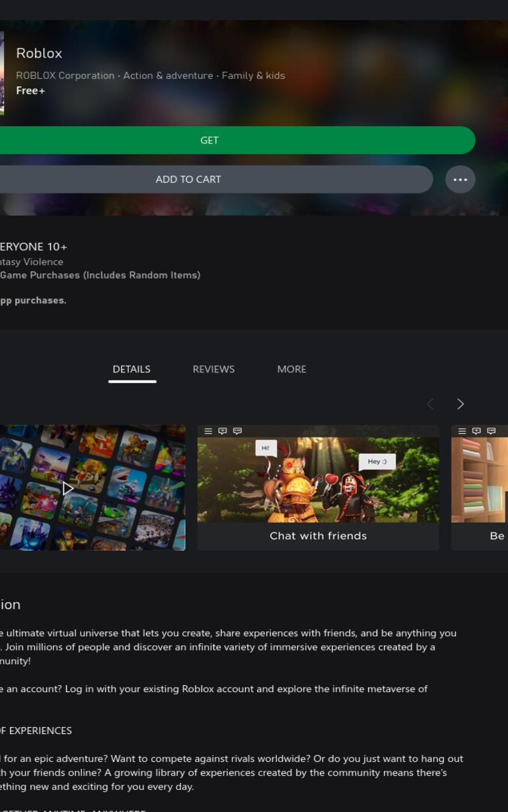Viewport: 508px width, 812px height.
Task: Visit ROBLOX Corporation publisher page
Action: click(x=65, y=75)
